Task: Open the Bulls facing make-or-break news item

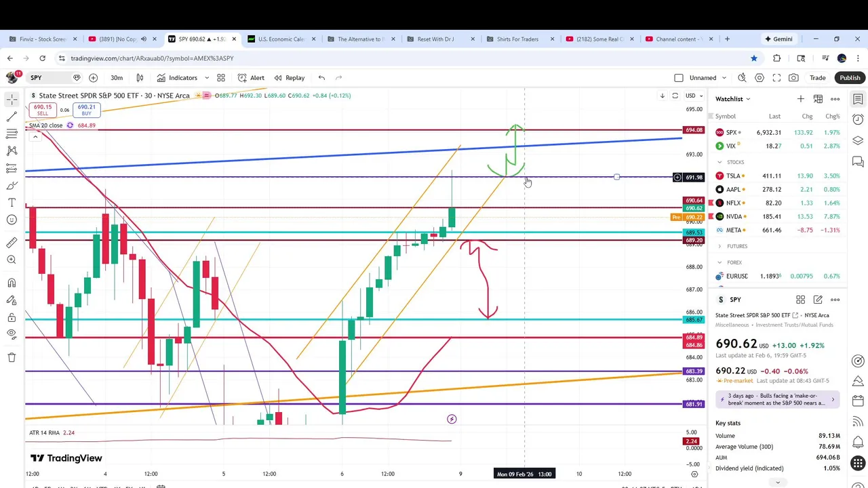Action: pos(778,399)
